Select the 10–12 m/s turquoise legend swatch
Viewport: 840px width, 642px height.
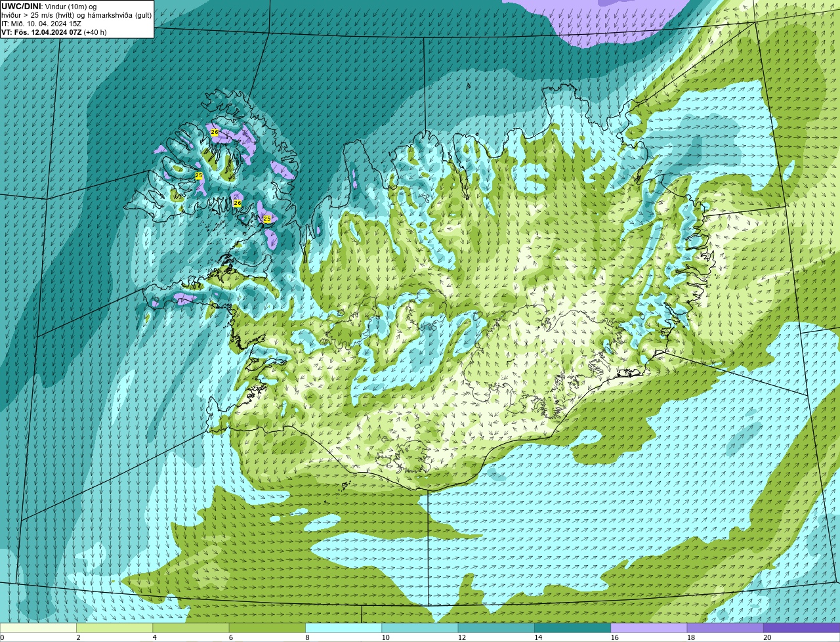click(x=420, y=628)
